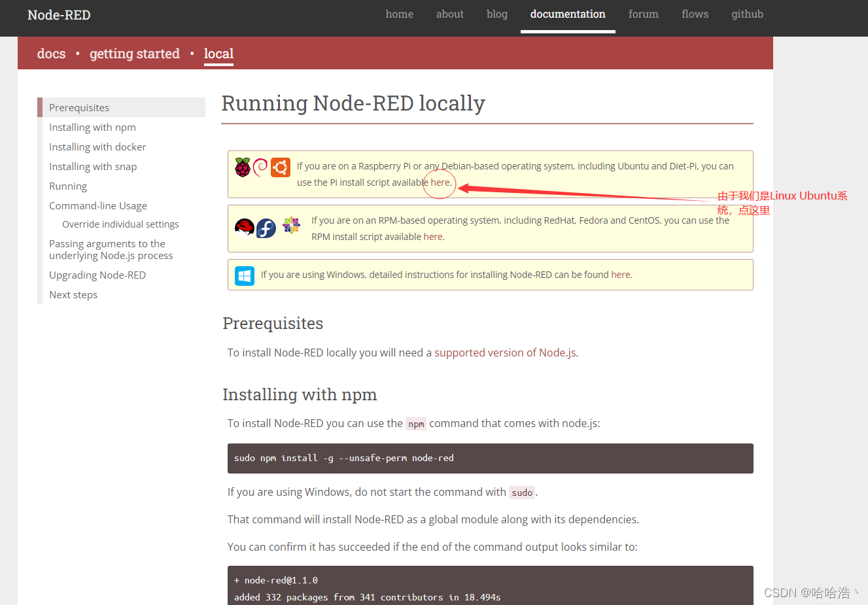Select the documentation nav tab
The image size is (868, 605).
[x=568, y=14]
